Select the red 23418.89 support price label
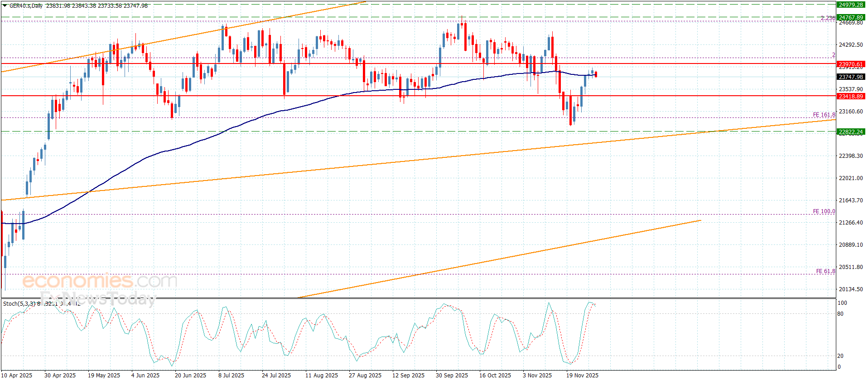The height and width of the screenshot is (381, 868). coord(850,97)
